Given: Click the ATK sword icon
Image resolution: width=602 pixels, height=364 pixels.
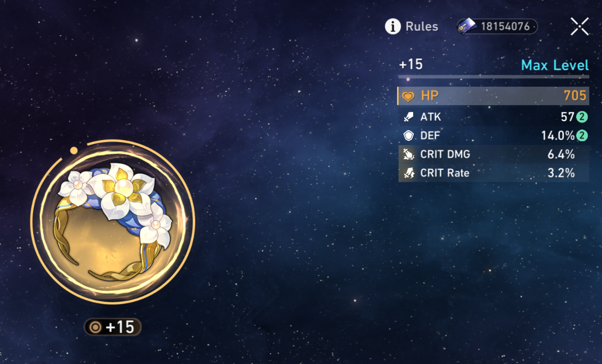Looking at the screenshot, I should pyautogui.click(x=408, y=117).
